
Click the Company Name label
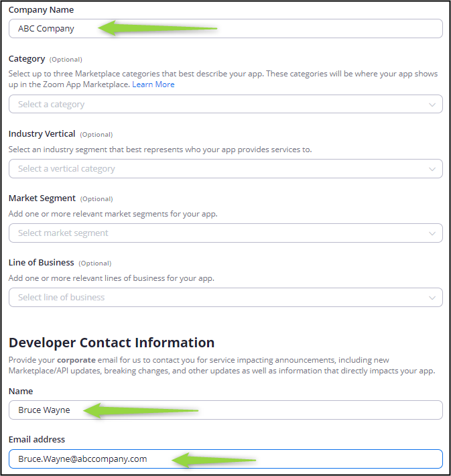[41, 9]
